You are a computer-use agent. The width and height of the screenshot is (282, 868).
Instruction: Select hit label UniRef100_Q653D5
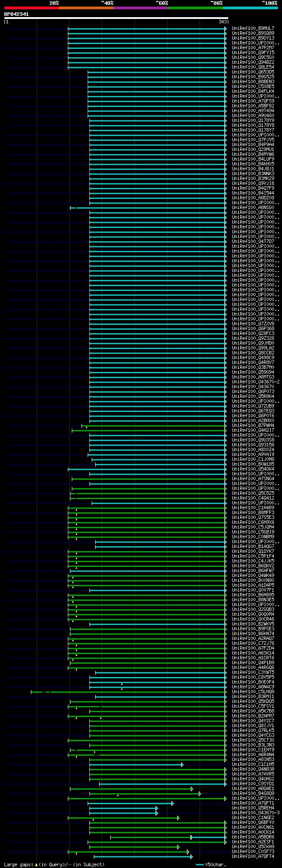pyautogui.click(x=253, y=72)
